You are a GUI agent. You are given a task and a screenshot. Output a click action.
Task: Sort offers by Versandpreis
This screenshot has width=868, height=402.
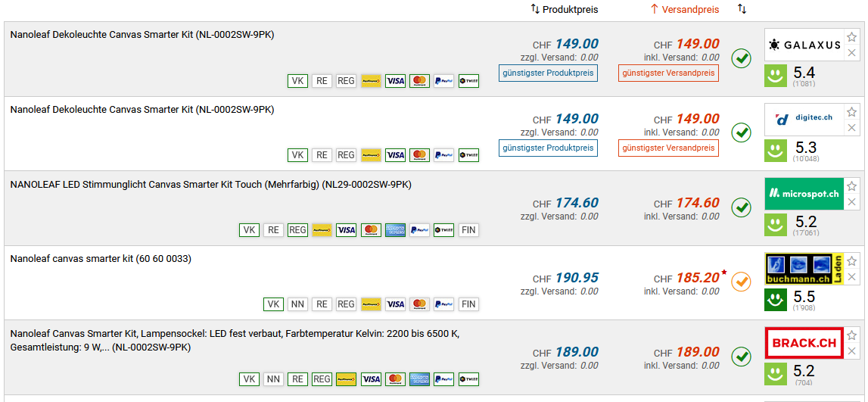685,10
